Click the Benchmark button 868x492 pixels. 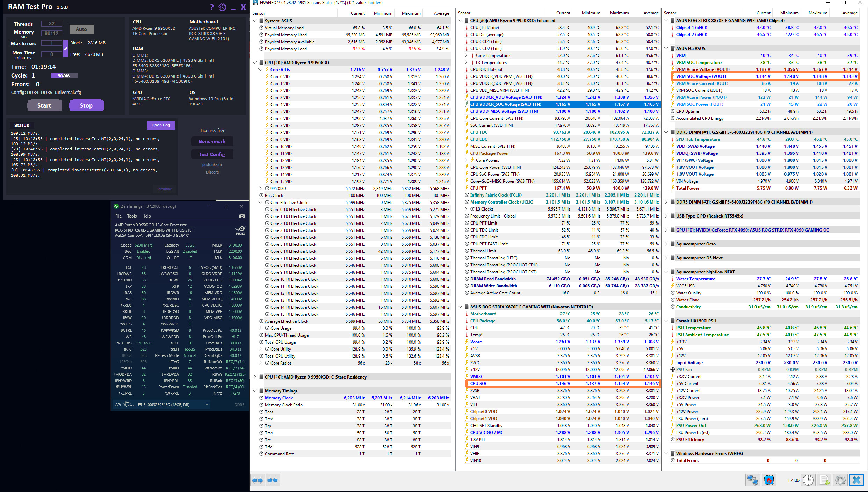pyautogui.click(x=212, y=141)
